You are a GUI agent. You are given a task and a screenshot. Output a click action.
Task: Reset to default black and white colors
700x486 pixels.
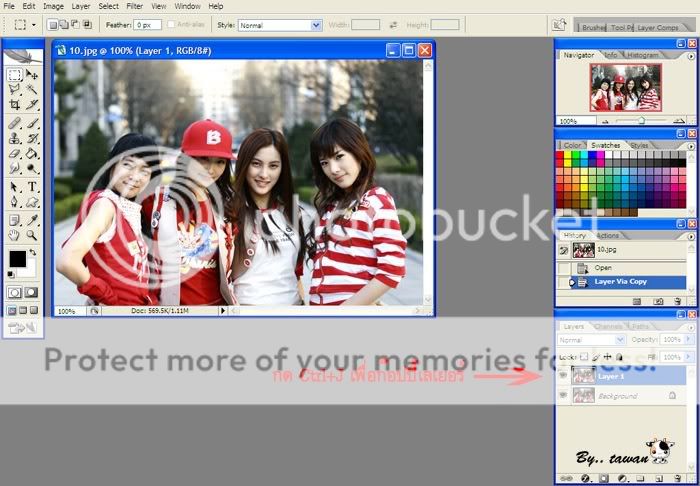pyautogui.click(x=11, y=274)
